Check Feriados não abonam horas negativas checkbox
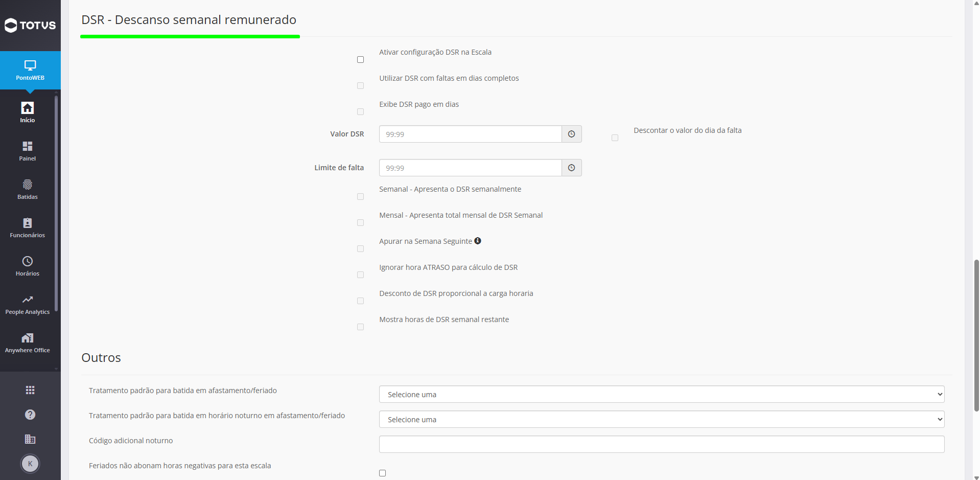980x480 pixels. coord(383,473)
